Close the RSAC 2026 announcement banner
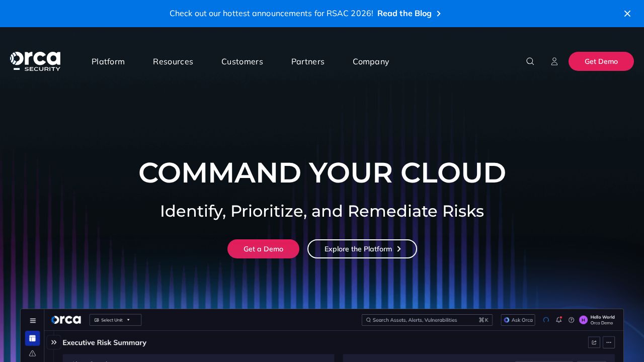The image size is (644, 362). pos(627,14)
